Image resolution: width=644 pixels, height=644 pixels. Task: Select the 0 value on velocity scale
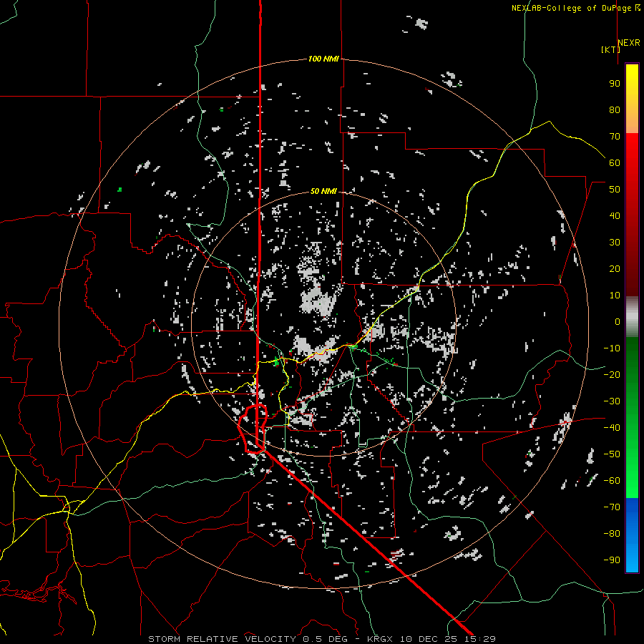(618, 321)
